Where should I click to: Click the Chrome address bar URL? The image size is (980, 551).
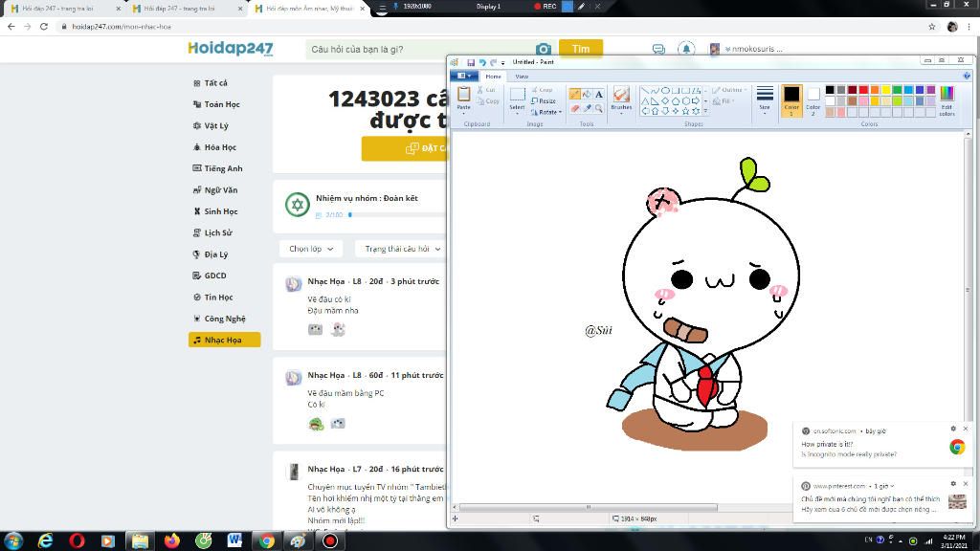(122, 26)
